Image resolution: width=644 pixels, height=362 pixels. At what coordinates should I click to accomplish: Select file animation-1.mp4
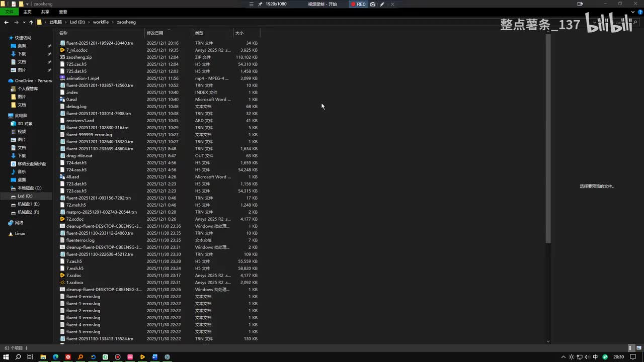click(x=83, y=78)
